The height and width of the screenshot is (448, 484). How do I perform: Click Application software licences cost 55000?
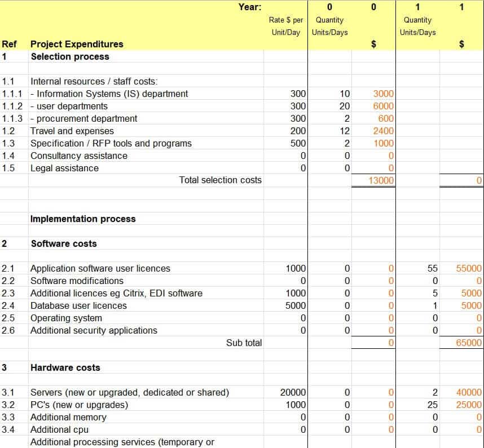point(469,268)
